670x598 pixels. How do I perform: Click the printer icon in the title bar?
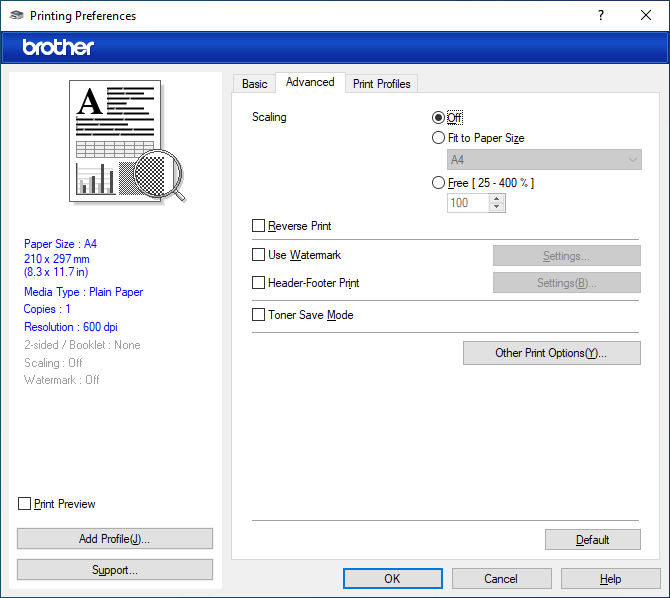tap(16, 16)
